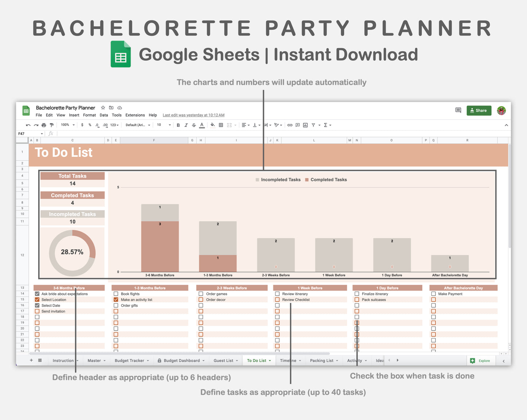Click the Functions sigma icon
Image resolution: width=527 pixels, height=420 pixels.
click(324, 125)
